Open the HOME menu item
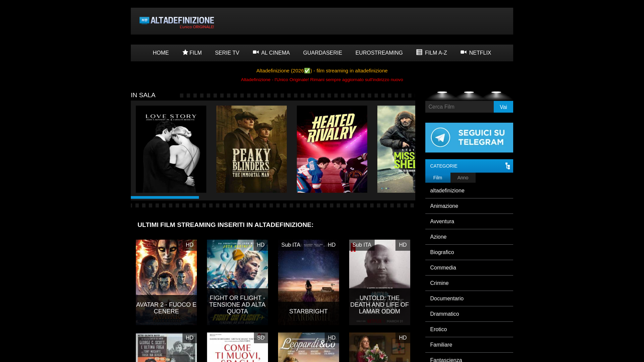Screen dimensions: 644x362 pyautogui.click(x=161, y=53)
